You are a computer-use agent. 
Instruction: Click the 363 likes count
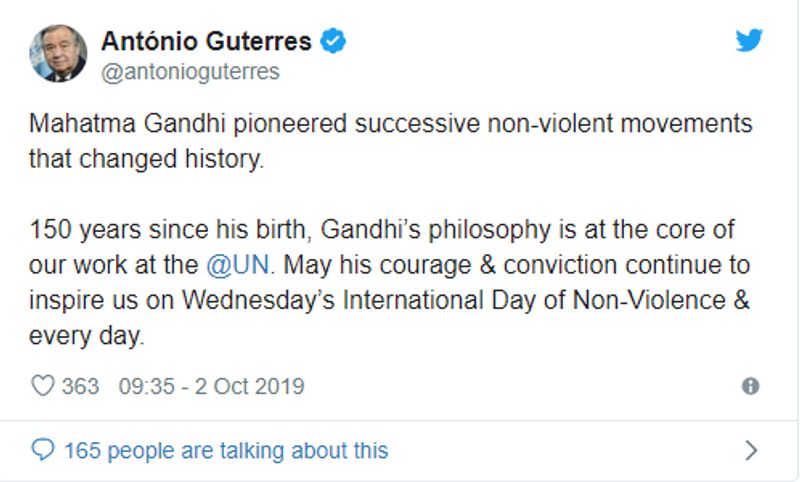pyautogui.click(x=80, y=386)
